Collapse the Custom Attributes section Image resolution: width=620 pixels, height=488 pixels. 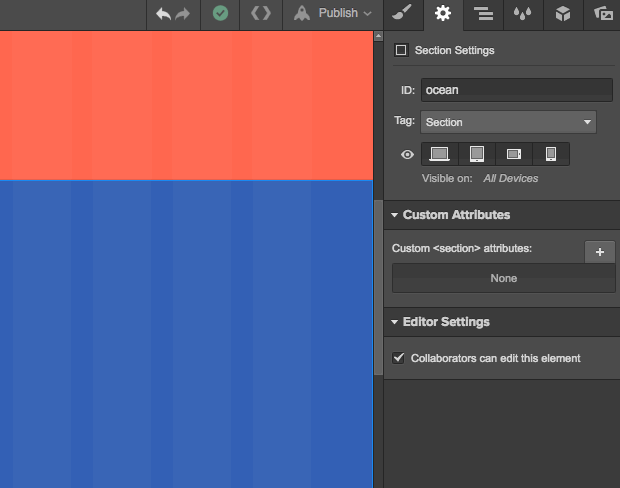pos(395,215)
